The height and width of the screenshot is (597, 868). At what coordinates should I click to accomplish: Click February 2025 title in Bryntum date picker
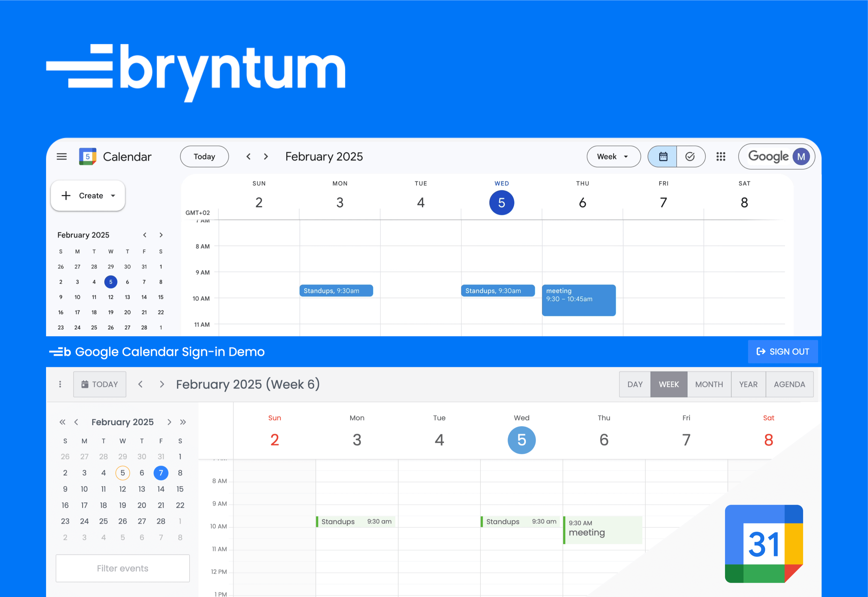pyautogui.click(x=123, y=422)
